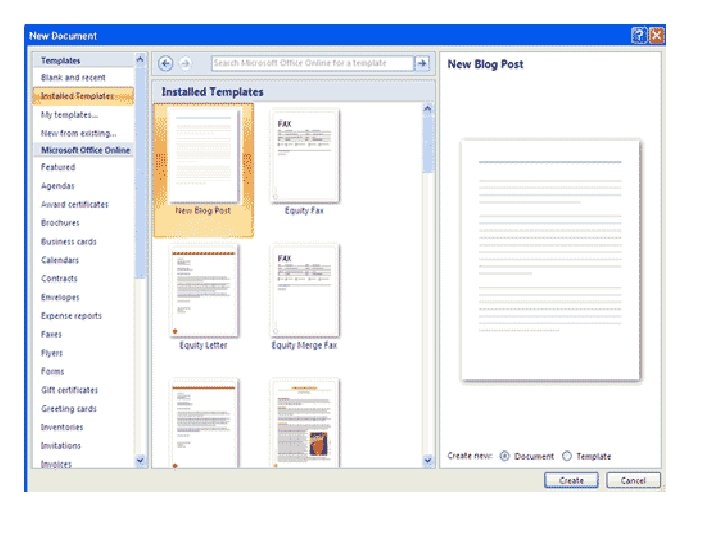Open the Gift certificates category
Image resolution: width=720 pixels, height=540 pixels.
coord(69,390)
